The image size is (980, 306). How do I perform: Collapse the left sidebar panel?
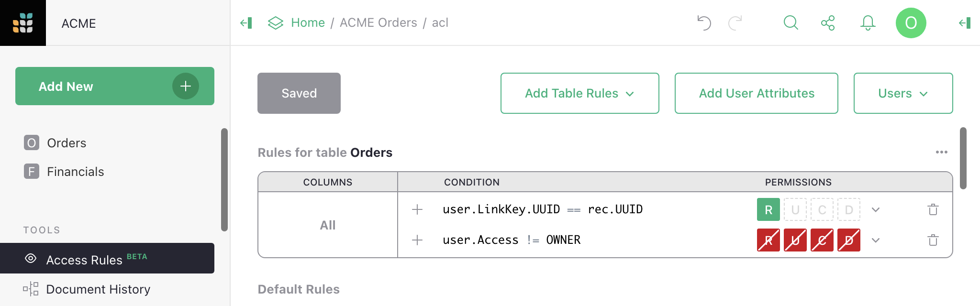point(246,22)
